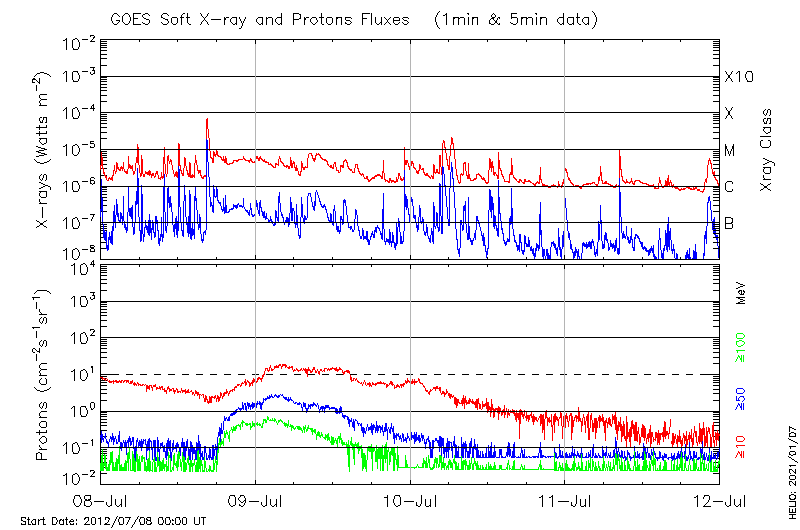Click the MeV unit label
Screen dimensions: 800x530
point(742,292)
